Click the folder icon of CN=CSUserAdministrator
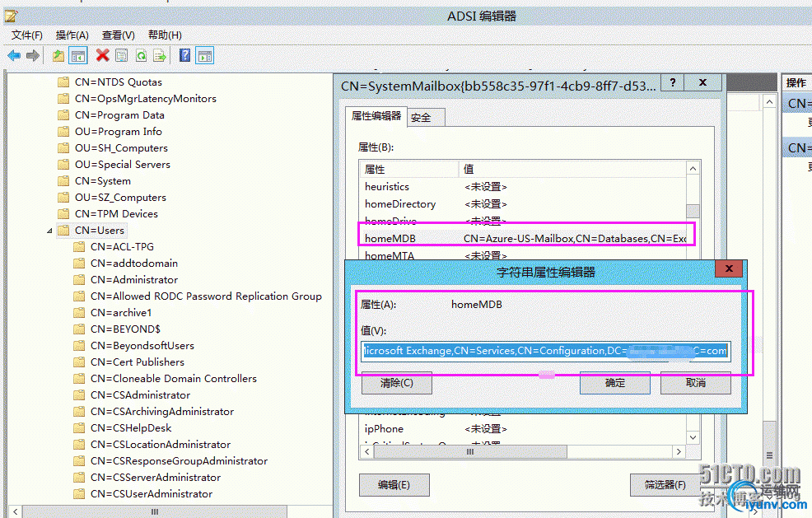812x518 pixels. click(79, 493)
